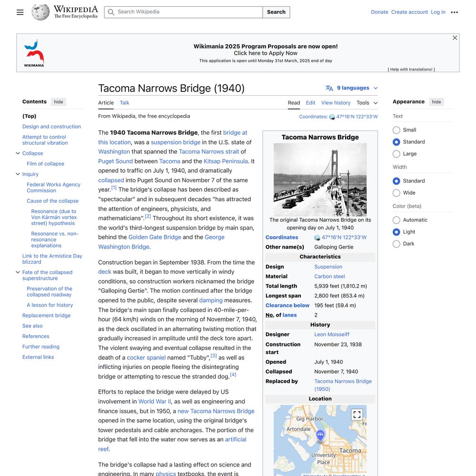Open the Carbon steel material link
476x476 pixels.
tap(329, 277)
